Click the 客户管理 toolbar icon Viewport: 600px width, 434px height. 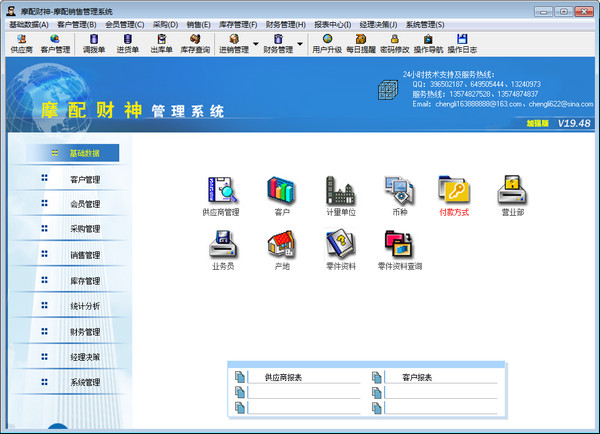(x=55, y=44)
